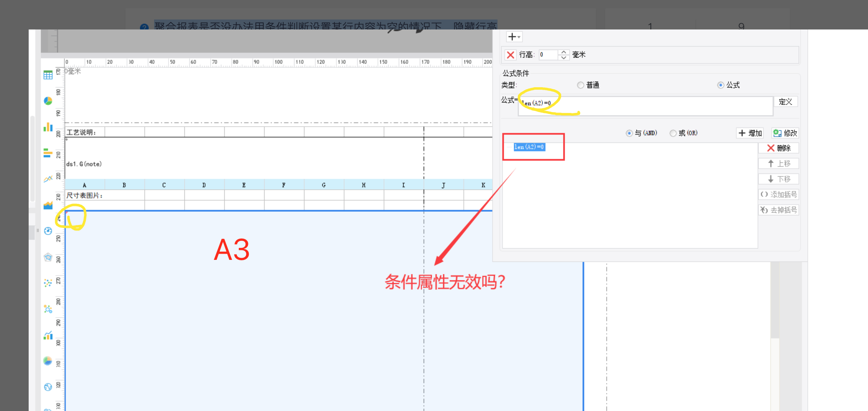Open the plus add-property dropdown
The width and height of the screenshot is (868, 411).
[514, 37]
